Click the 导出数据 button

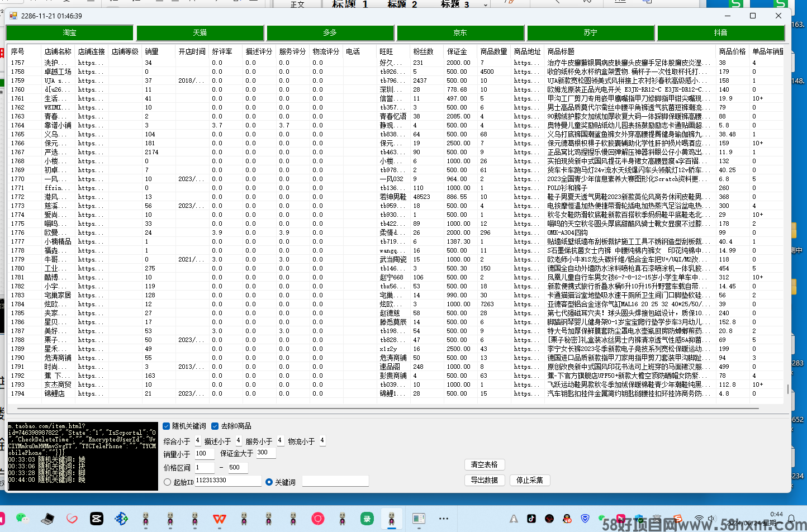point(485,480)
